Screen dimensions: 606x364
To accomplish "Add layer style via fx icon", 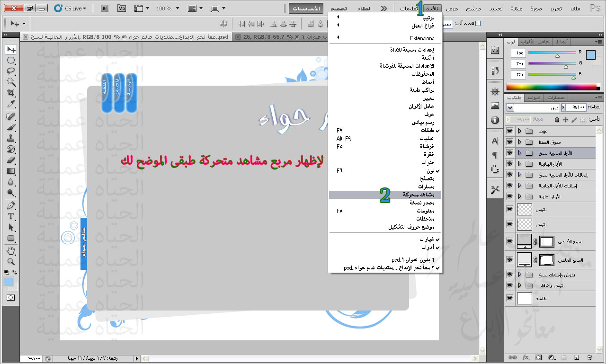I will click(x=525, y=357).
